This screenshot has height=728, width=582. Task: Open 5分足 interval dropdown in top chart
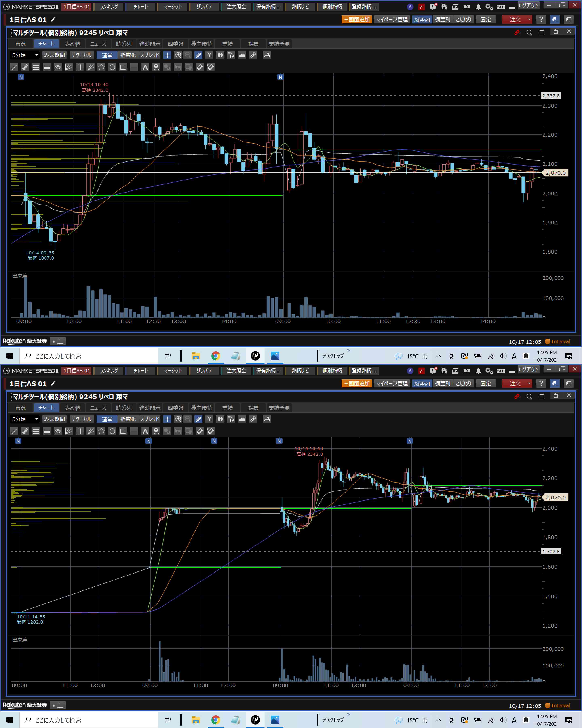pos(24,55)
